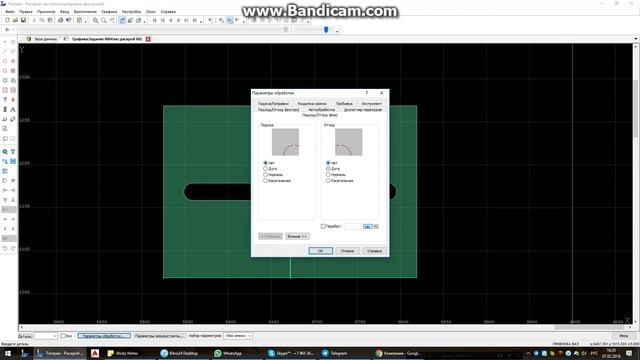Open the 'Набор параметров' dropdown
The width and height of the screenshot is (640, 360).
pos(238,336)
